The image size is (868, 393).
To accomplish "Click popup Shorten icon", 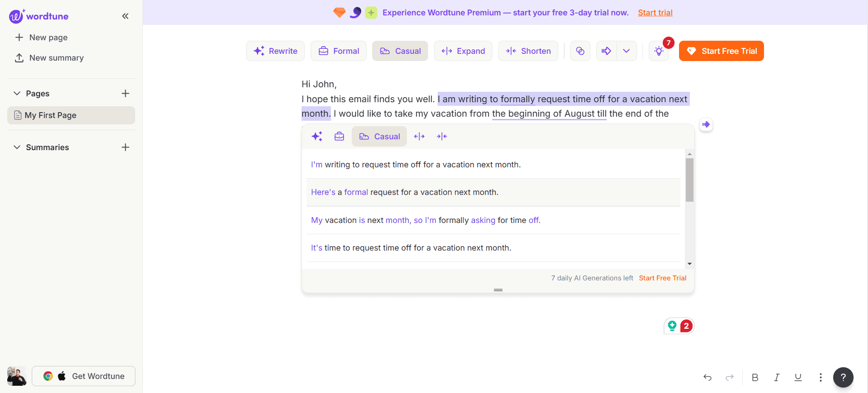I will pyautogui.click(x=442, y=136).
